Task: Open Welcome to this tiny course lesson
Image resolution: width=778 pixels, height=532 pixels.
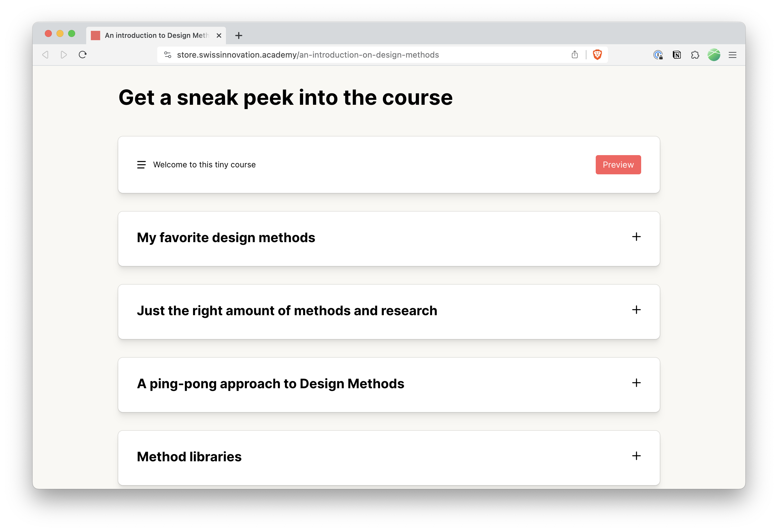Action: point(204,165)
